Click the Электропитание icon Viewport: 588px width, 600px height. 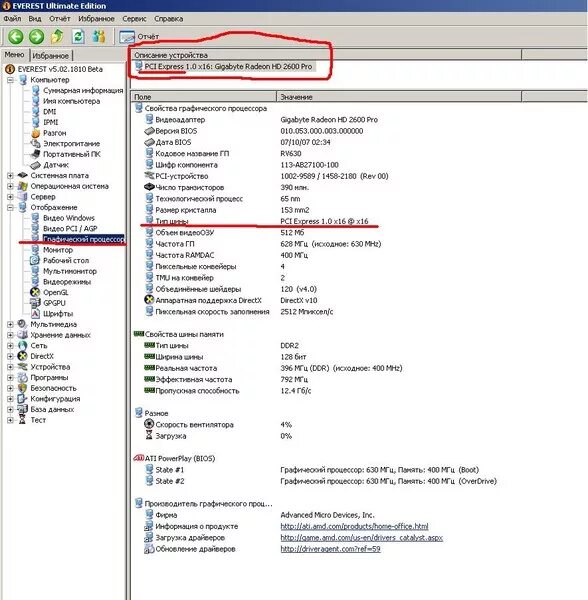tap(35, 144)
